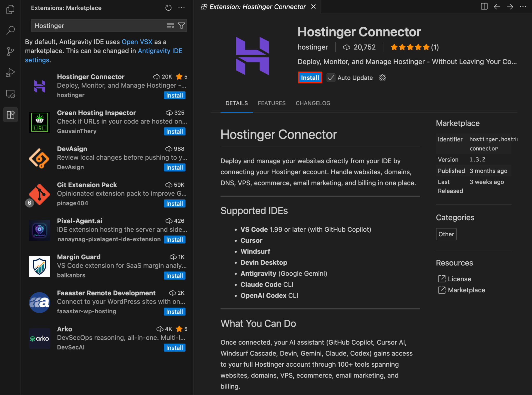This screenshot has width=532, height=395.
Task: Install the Green Hosting Inspector extension
Action: pos(174,132)
